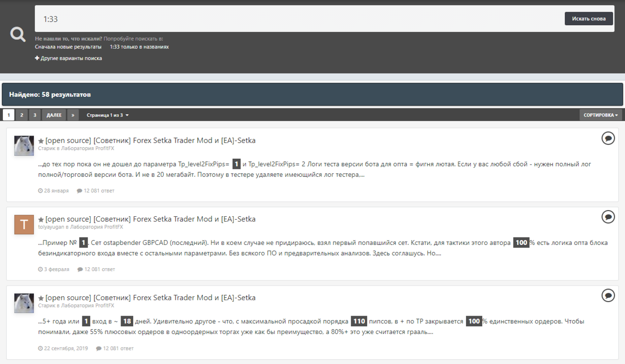Open the Forex Setka topic dated 22 сентября, 2019
Image resolution: width=625 pixels, height=364 pixels.
click(x=151, y=298)
